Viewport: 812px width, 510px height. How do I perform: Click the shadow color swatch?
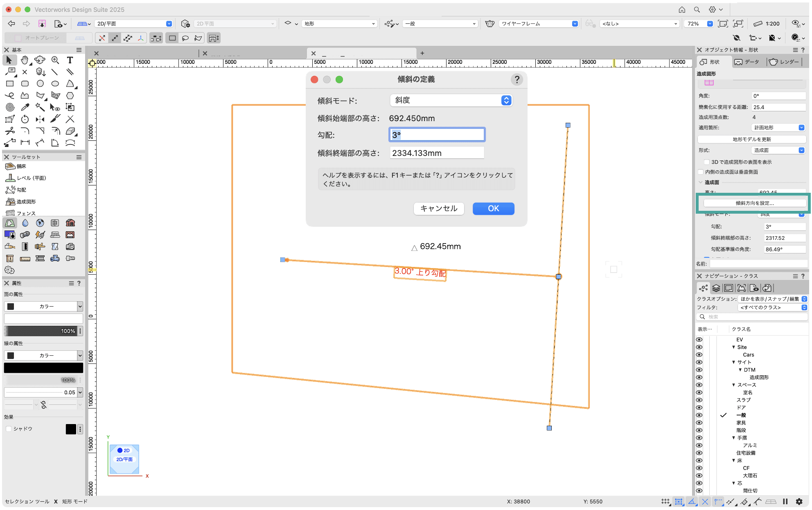(71, 429)
